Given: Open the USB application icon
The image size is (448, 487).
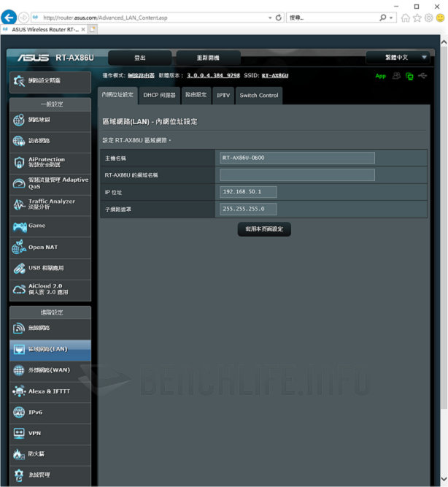Looking at the screenshot, I should click(19, 269).
